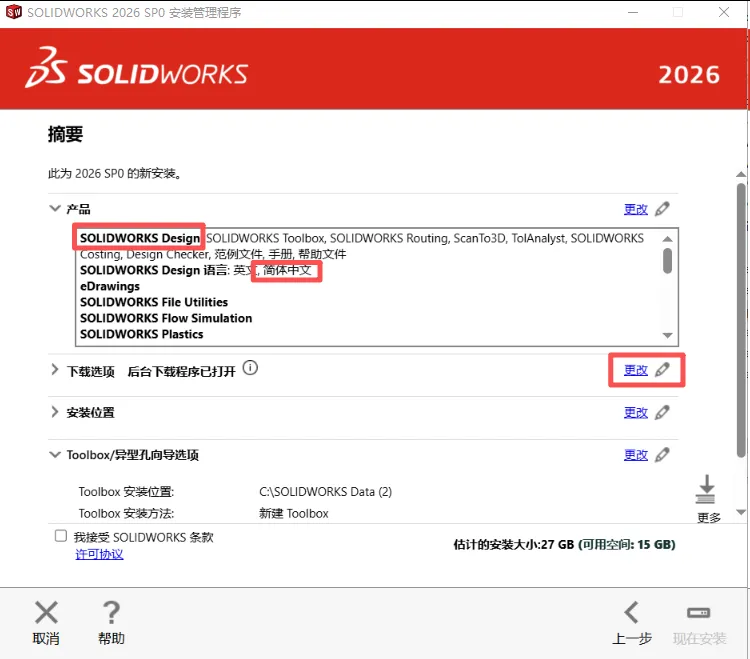This screenshot has width=750, height=659.
Task: Click the pencil icon beside 产品 更改
Action: click(x=662, y=209)
